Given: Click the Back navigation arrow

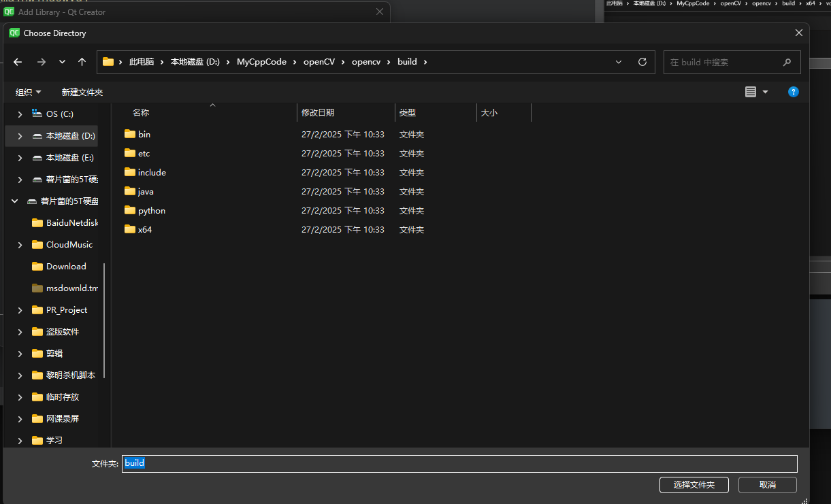Looking at the screenshot, I should coord(18,62).
